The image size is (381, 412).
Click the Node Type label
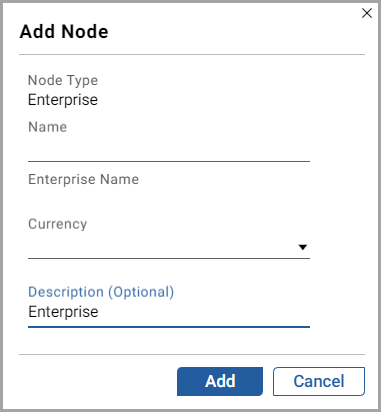pos(63,80)
